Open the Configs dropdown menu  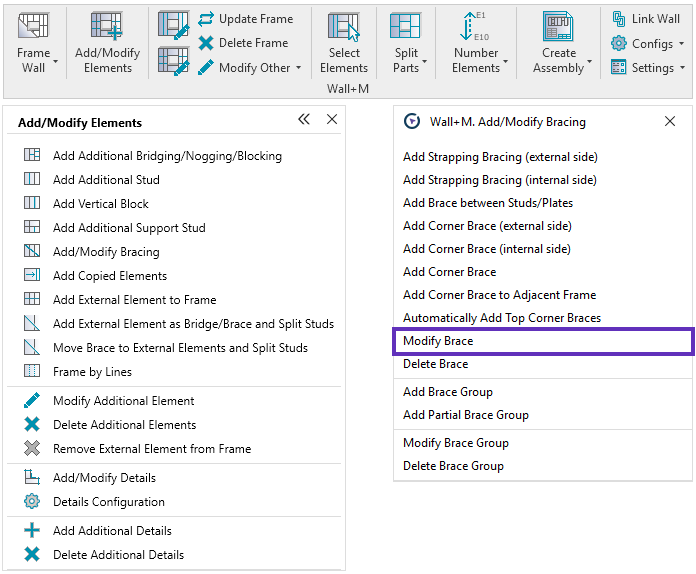click(x=681, y=44)
